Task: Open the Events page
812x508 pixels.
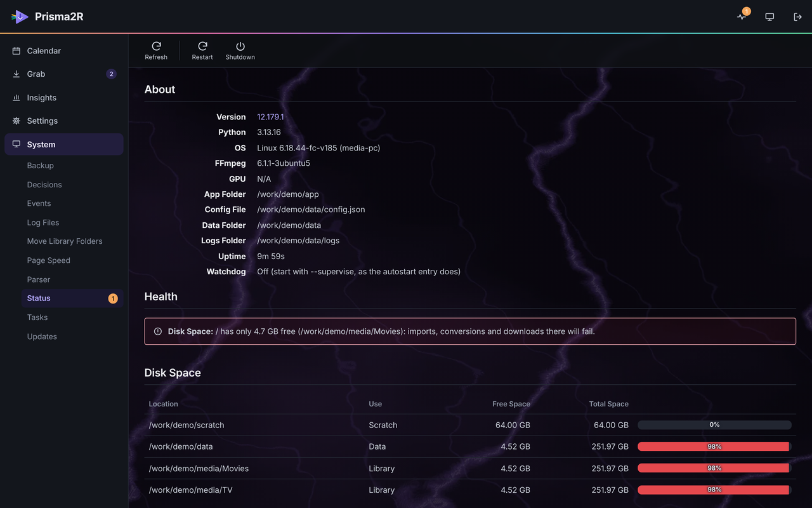Action: [x=39, y=203]
